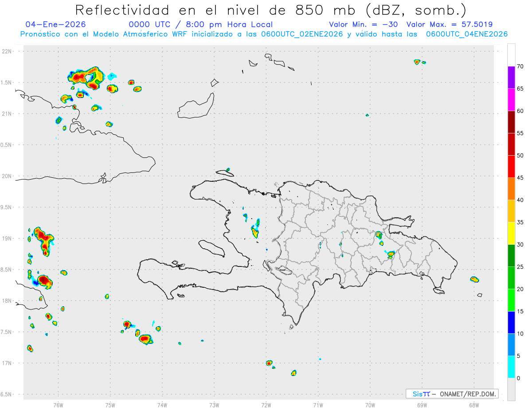
Task: Select the cyan 0–5 dBZ colorbar segment
Action: pyautogui.click(x=511, y=367)
